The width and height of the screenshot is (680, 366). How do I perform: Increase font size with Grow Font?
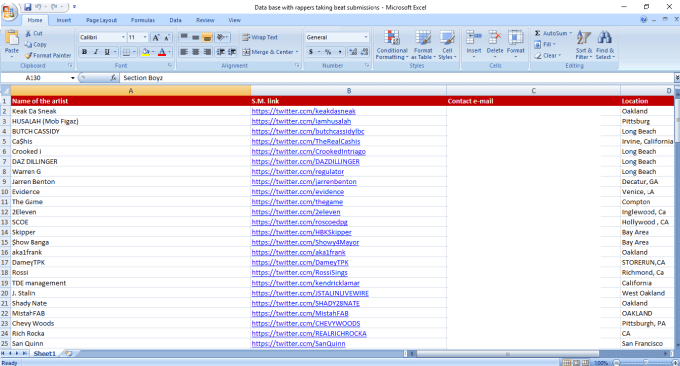[x=156, y=38]
